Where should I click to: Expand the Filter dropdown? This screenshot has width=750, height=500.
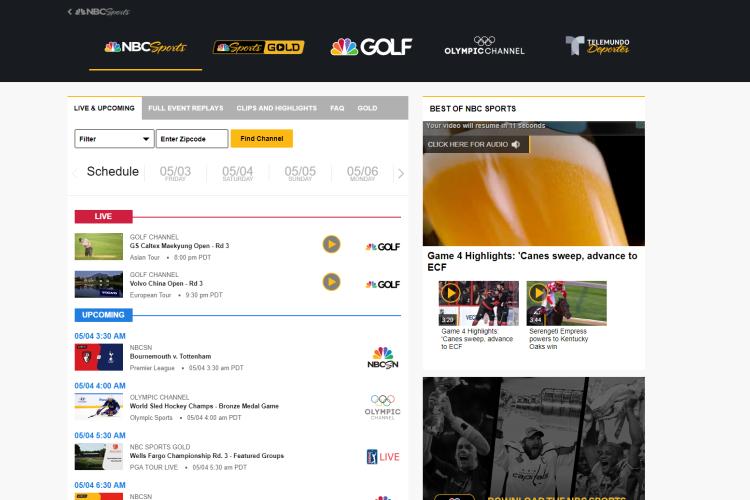(114, 139)
